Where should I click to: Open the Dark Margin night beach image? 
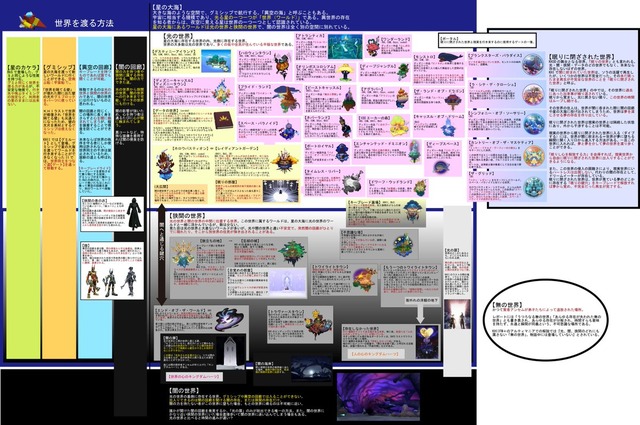point(312,370)
